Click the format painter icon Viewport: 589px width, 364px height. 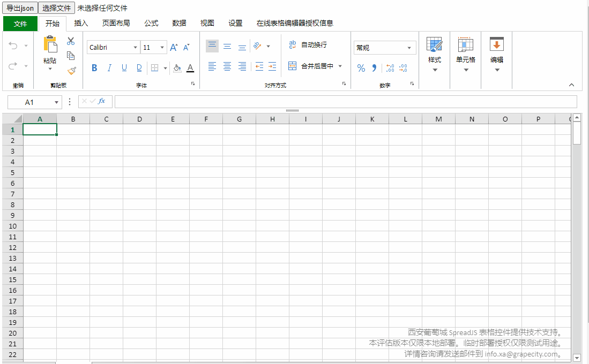click(71, 71)
